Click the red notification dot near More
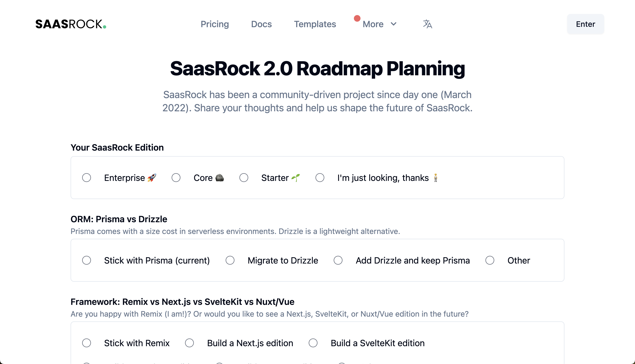Viewport: 635px width, 364px height. tap(357, 18)
